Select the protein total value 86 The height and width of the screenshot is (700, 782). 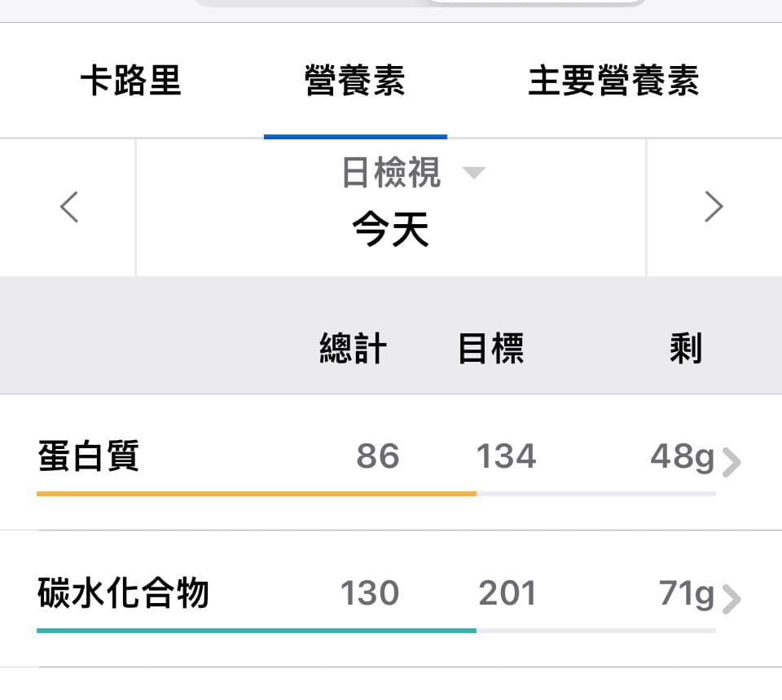tap(378, 457)
